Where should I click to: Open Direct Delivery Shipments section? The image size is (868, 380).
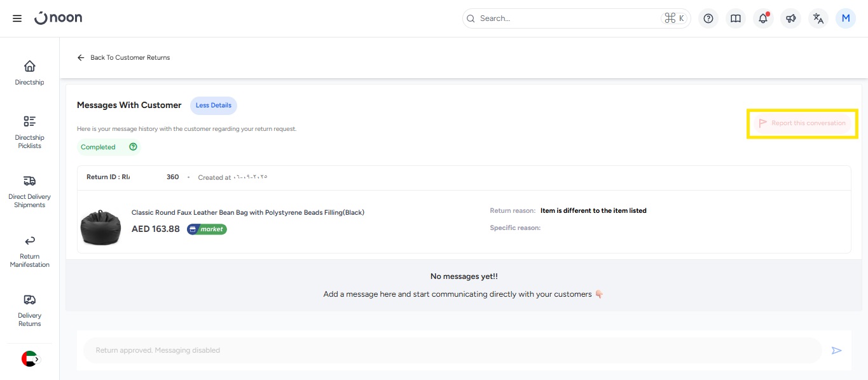(30, 191)
